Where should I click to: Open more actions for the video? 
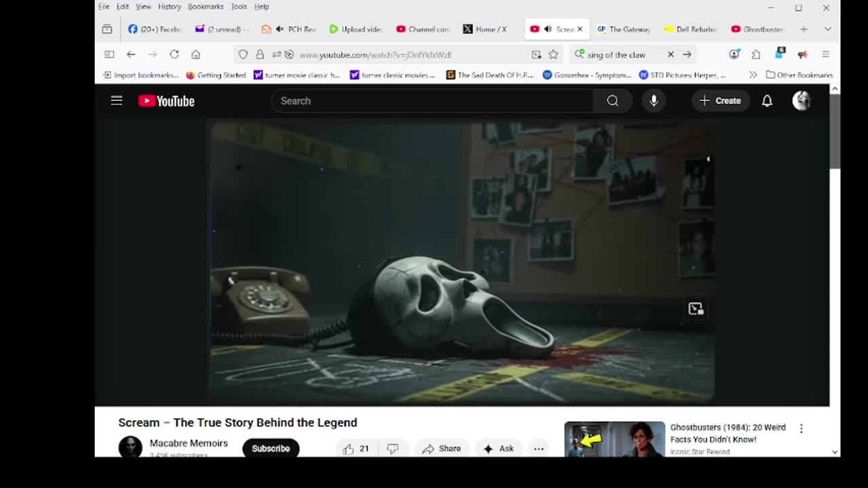click(x=538, y=449)
